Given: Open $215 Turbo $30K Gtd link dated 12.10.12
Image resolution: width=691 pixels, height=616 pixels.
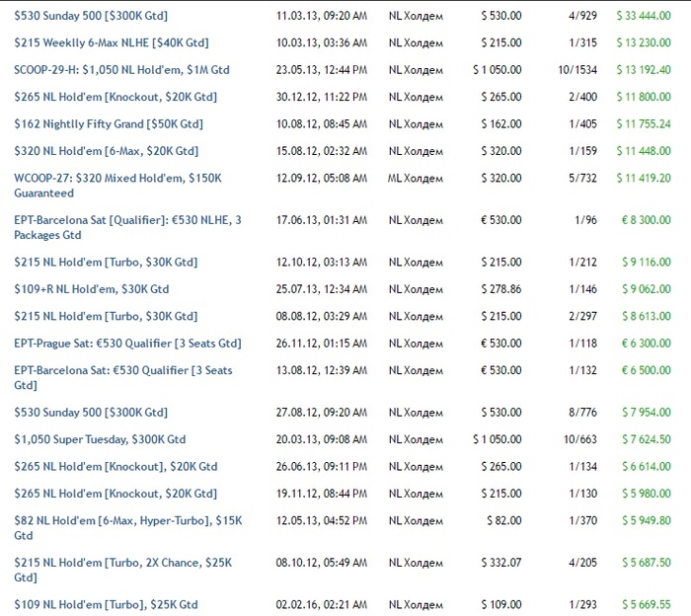Looking at the screenshot, I should [x=106, y=263].
